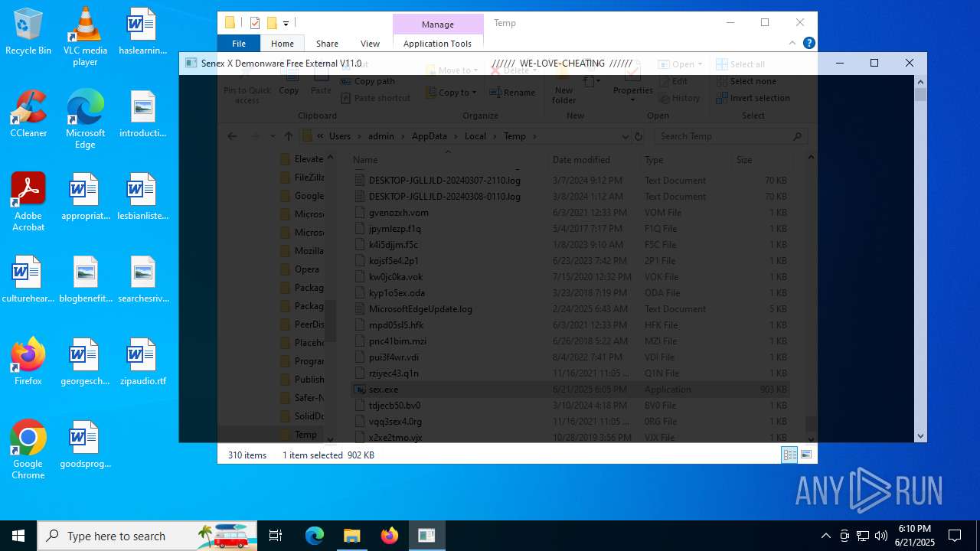This screenshot has width=980, height=551.
Task: Click the console scrollbar up arrow
Action: (x=921, y=82)
